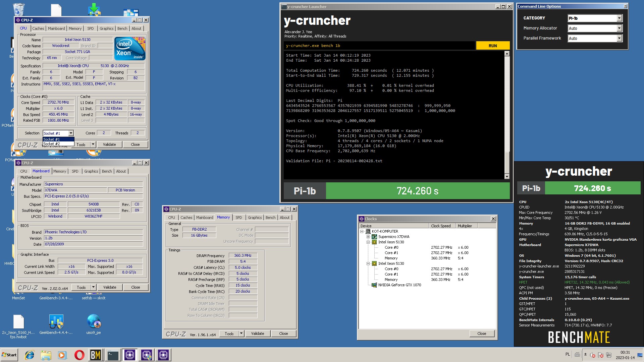The image size is (644, 362).
Task: Launch Windows Media Player from taskbar
Action: coord(62,355)
